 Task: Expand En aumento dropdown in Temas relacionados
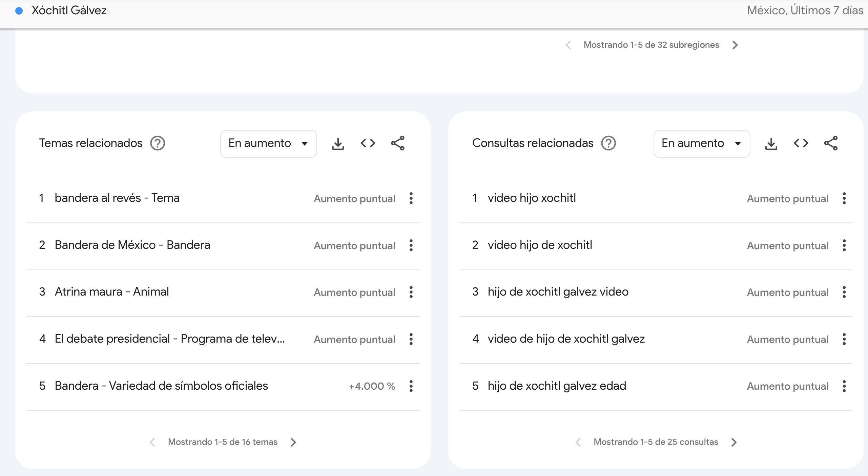pyautogui.click(x=268, y=144)
